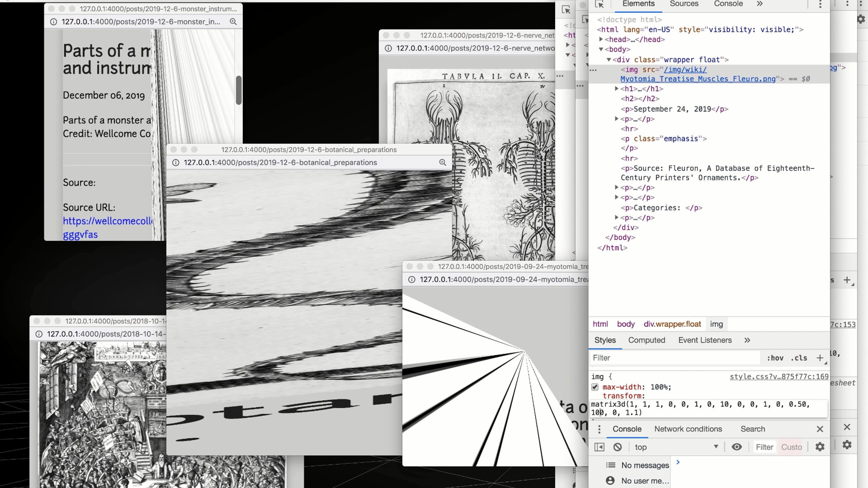Click zoom icon in monster_instruments address bar
Viewport: 868px width, 488px height.
pos(233,22)
